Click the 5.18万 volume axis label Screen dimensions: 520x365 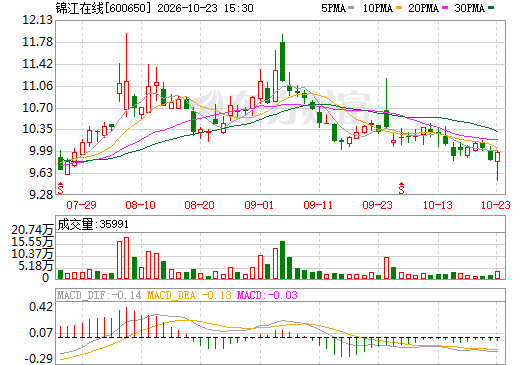36,266
